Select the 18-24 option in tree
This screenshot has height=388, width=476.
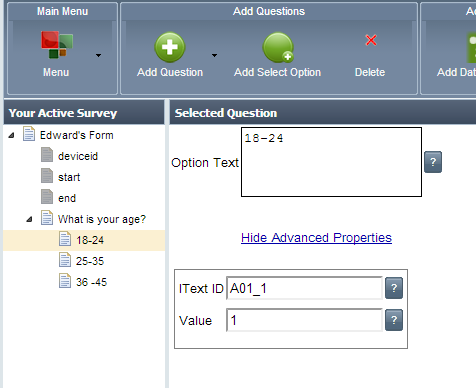(90, 240)
